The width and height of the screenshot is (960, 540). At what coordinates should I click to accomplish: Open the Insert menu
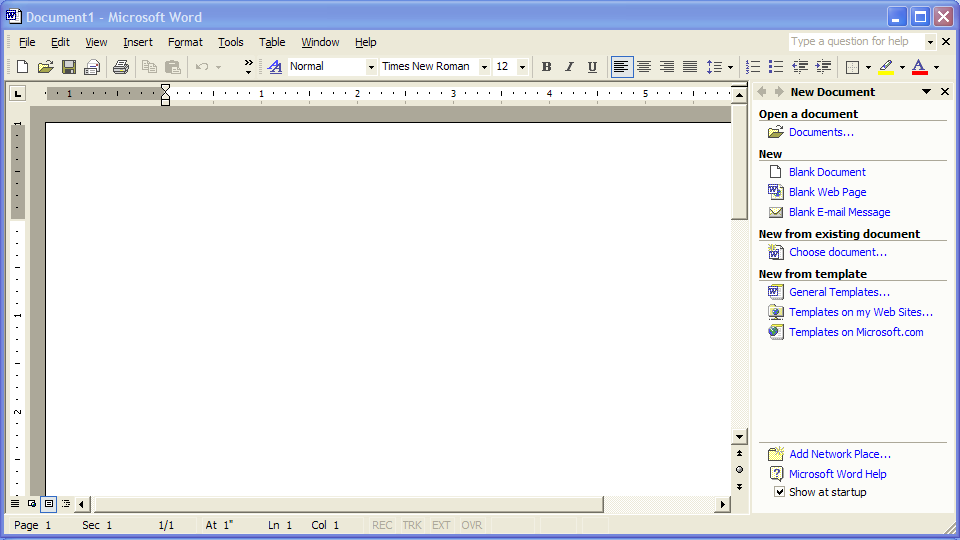pos(138,42)
